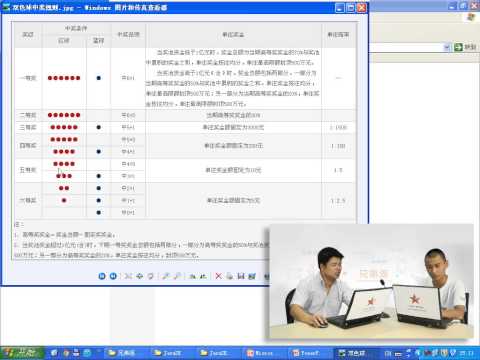Rotate image clockwise

[192, 276]
